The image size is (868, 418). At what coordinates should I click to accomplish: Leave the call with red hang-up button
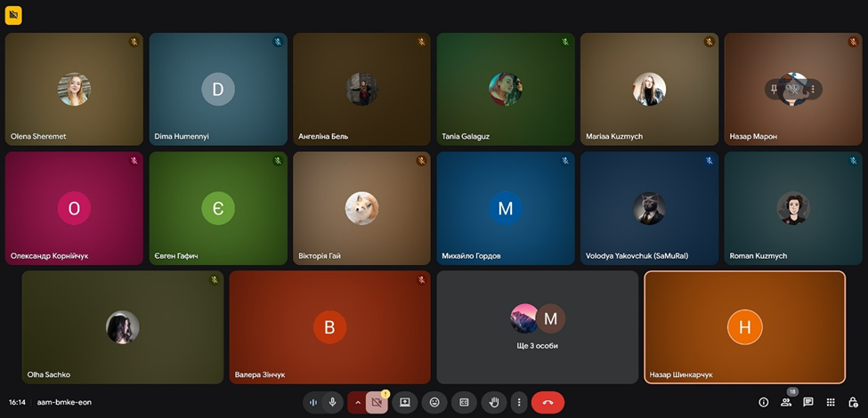tap(548, 402)
